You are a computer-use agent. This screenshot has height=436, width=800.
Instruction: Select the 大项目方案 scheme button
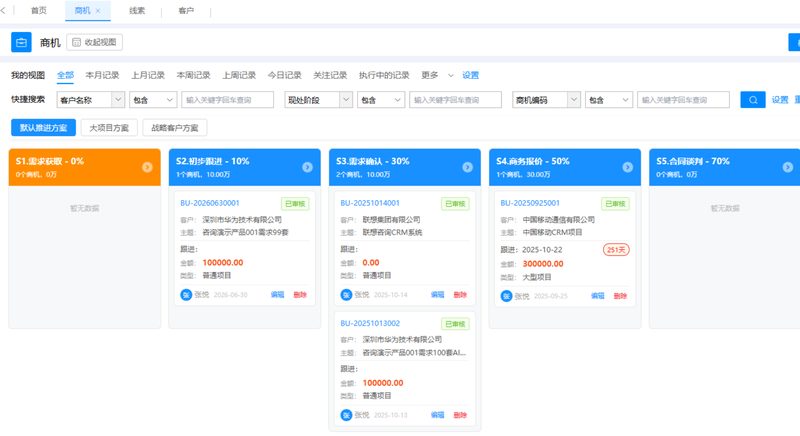109,127
